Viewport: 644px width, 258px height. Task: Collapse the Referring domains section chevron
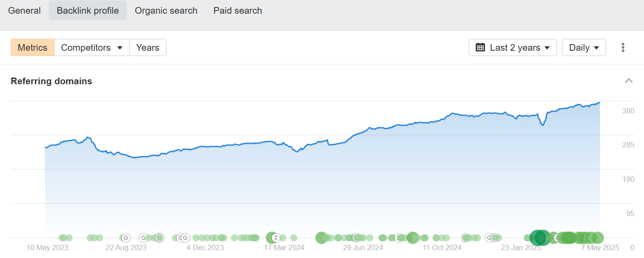pyautogui.click(x=629, y=81)
